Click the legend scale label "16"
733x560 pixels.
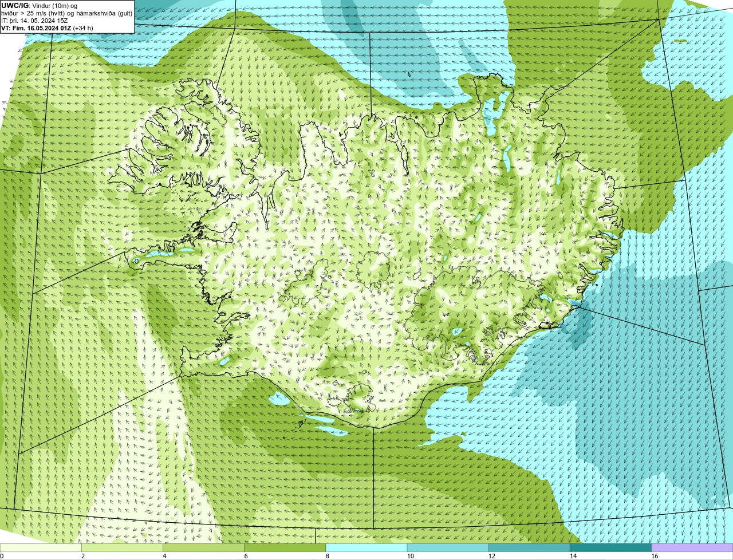tap(655, 556)
